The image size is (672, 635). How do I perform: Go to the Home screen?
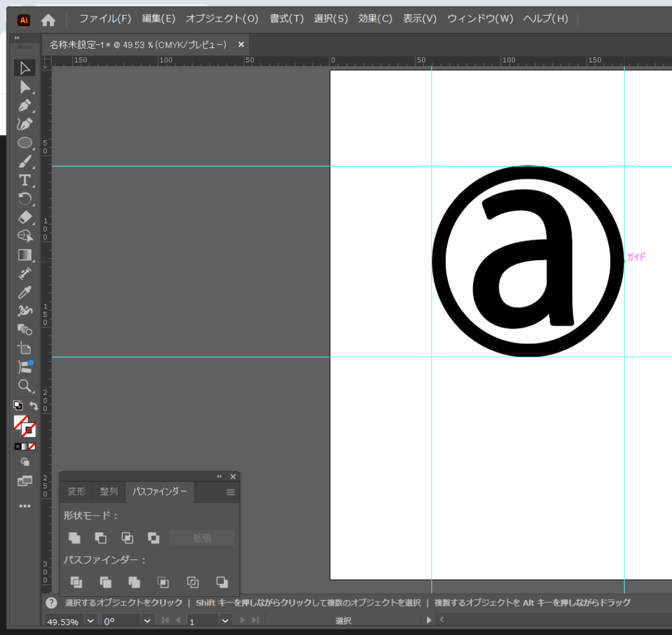point(48,20)
